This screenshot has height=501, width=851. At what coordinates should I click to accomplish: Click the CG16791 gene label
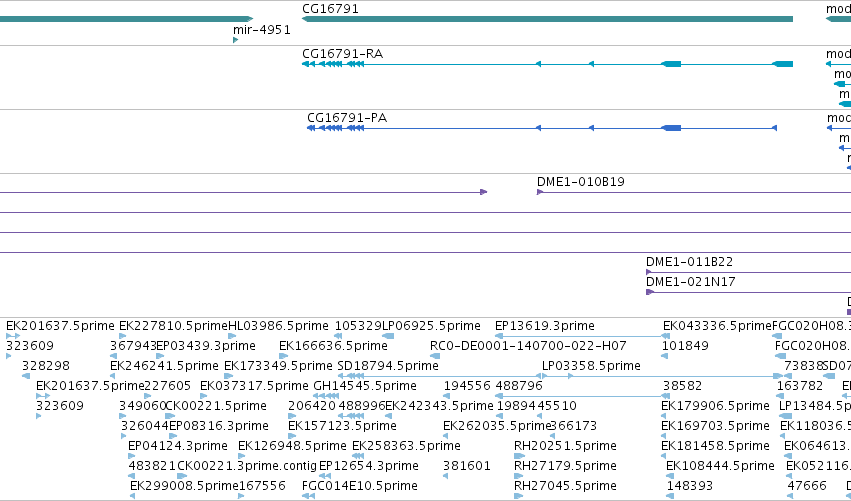point(330,9)
